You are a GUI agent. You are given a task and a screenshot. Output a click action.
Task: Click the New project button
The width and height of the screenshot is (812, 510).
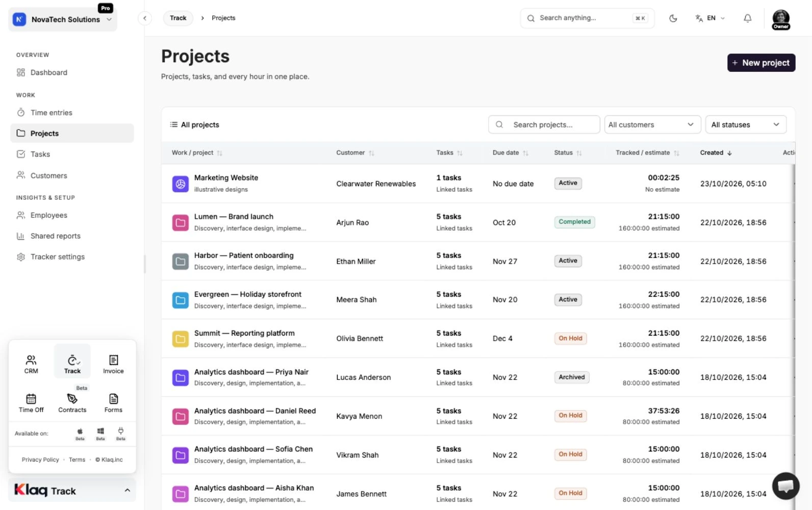pyautogui.click(x=761, y=63)
